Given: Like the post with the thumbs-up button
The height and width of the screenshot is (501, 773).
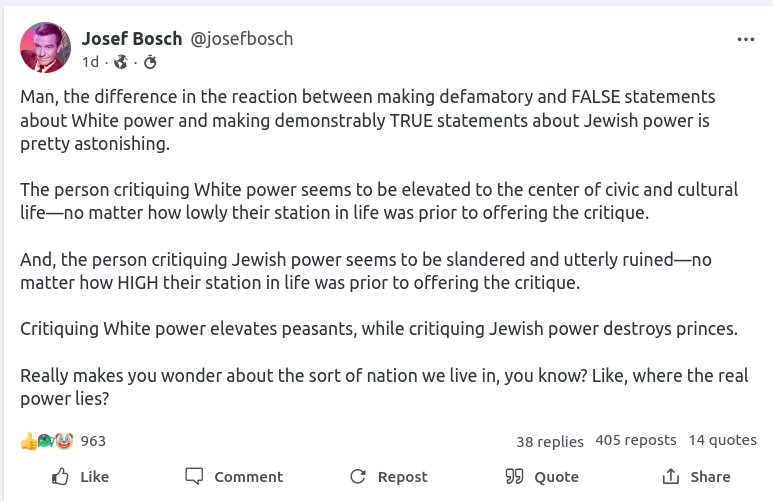Looking at the screenshot, I should tap(80, 476).
